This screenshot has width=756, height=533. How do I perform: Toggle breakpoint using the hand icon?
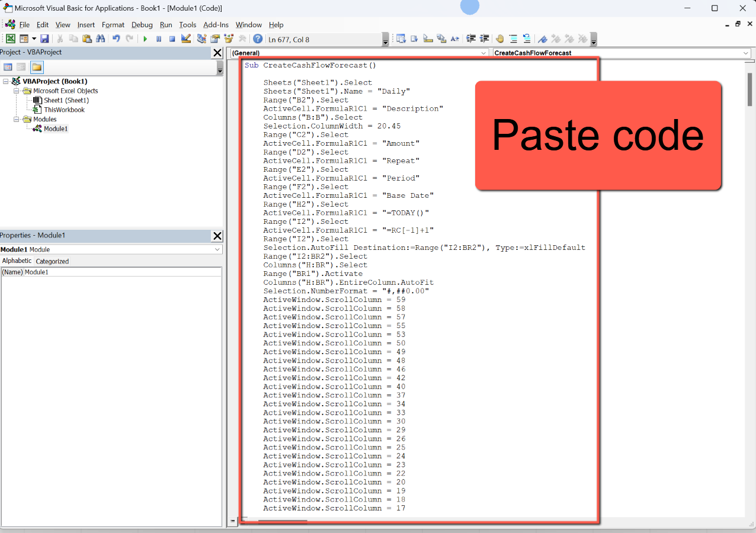point(499,38)
